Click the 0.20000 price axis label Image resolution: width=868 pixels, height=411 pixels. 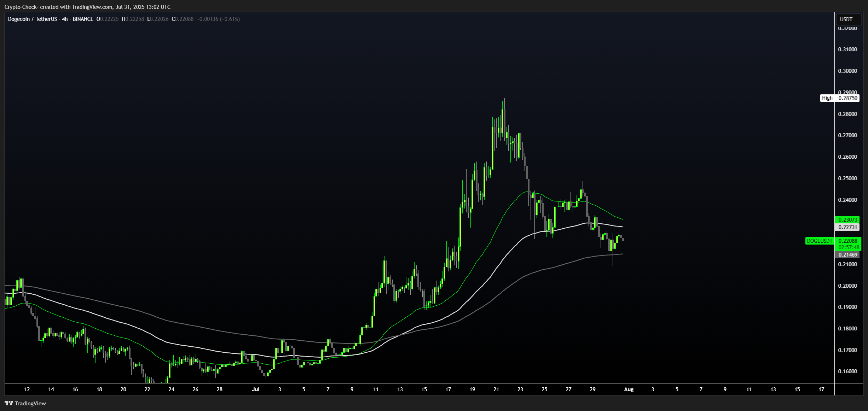tap(847, 286)
